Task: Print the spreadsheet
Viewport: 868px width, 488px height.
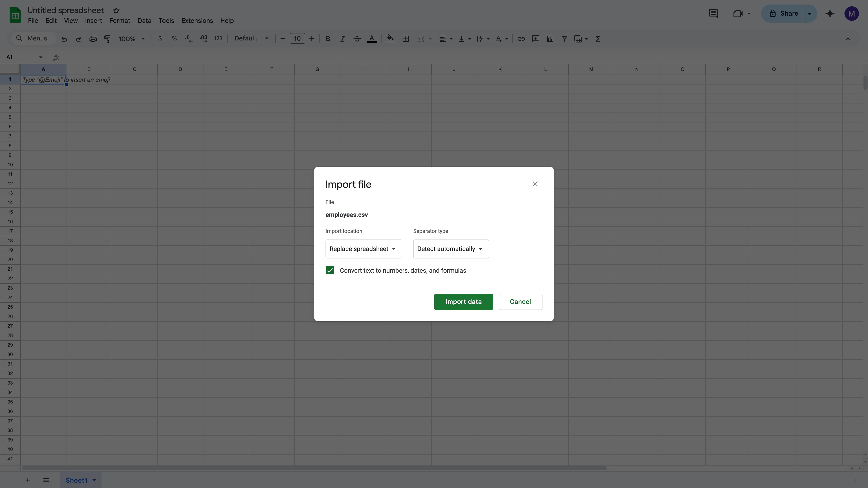Action: (93, 39)
